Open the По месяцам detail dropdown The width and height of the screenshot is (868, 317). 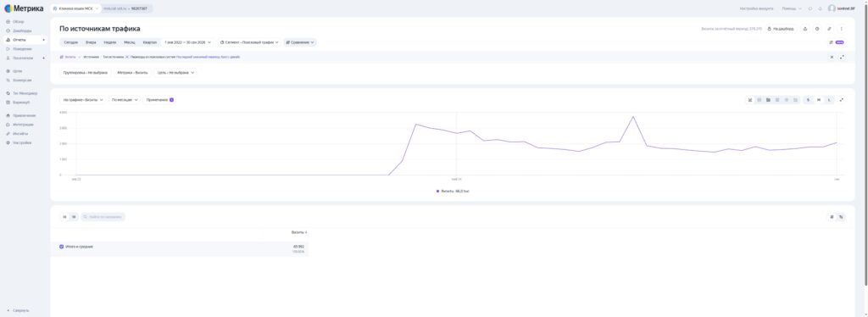(x=125, y=99)
